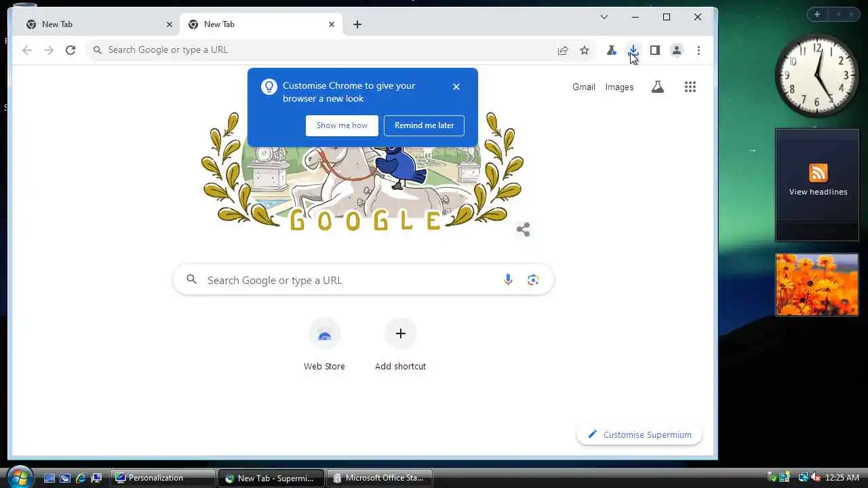This screenshot has height=488, width=868.
Task: Click the forward navigation arrow
Action: (x=49, y=50)
